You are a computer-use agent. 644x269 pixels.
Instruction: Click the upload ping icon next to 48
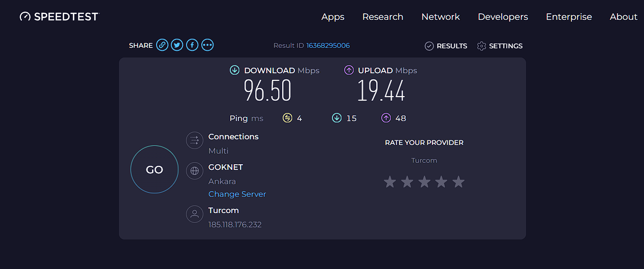tap(386, 118)
